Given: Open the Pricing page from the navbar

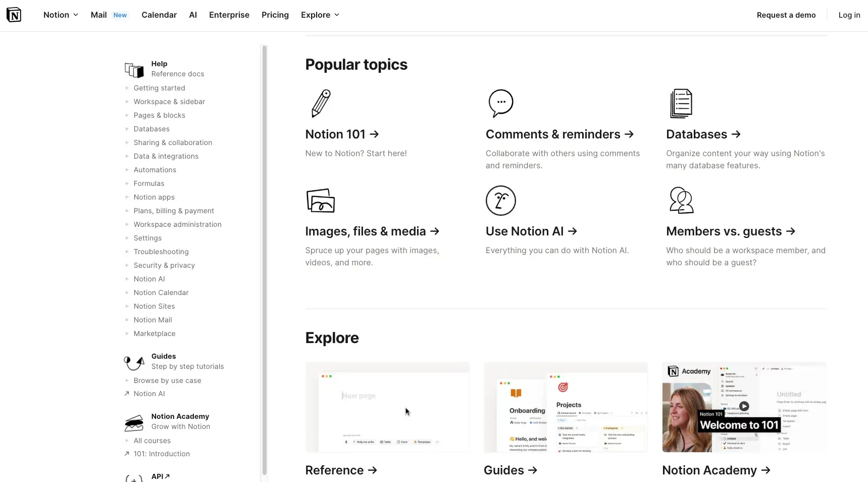Looking at the screenshot, I should [275, 15].
